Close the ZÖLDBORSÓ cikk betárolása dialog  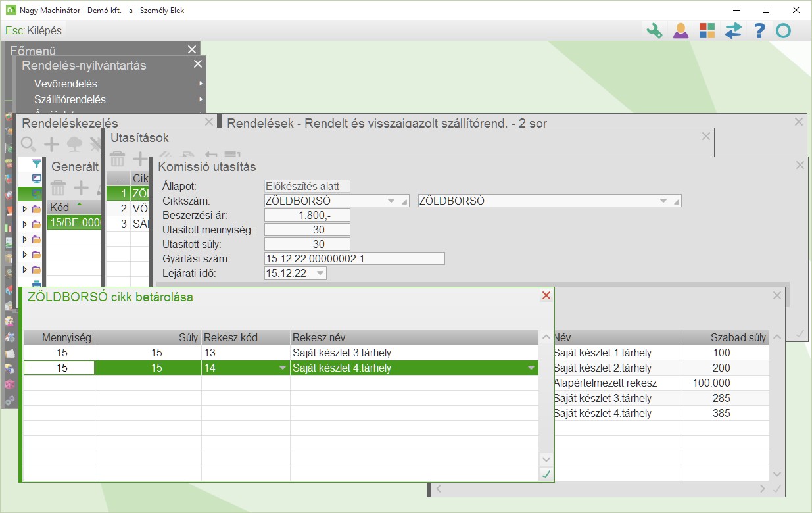click(546, 296)
